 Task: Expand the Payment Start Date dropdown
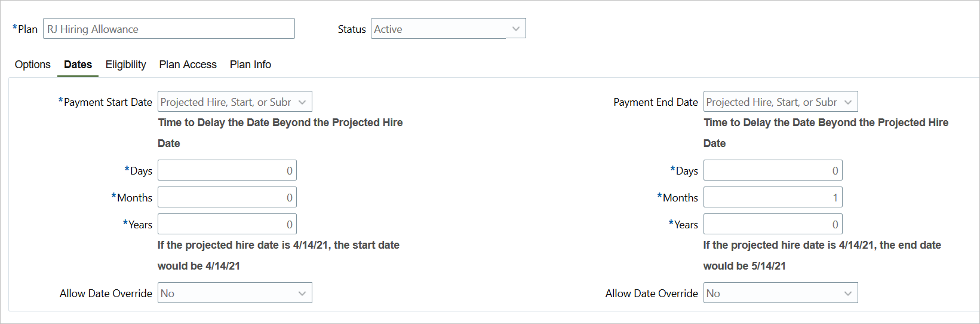click(x=234, y=102)
